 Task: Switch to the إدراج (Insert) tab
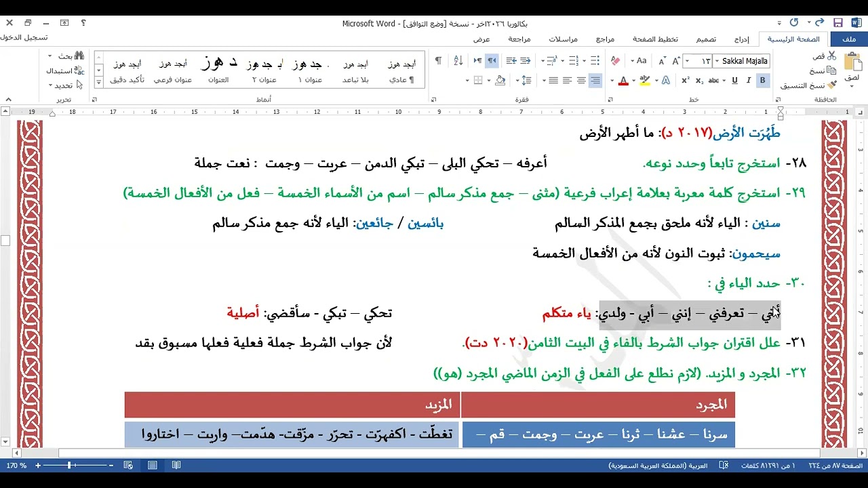coord(741,39)
